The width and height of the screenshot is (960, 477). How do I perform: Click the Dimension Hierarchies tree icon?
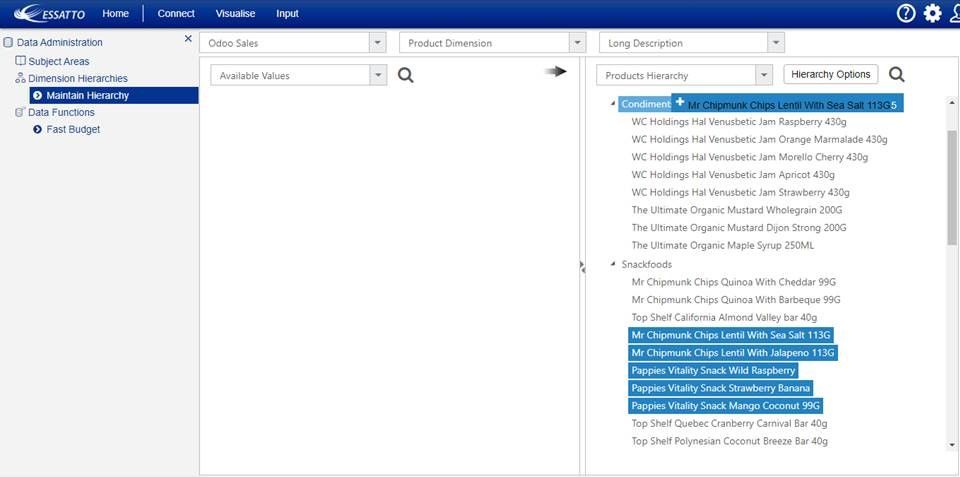20,78
